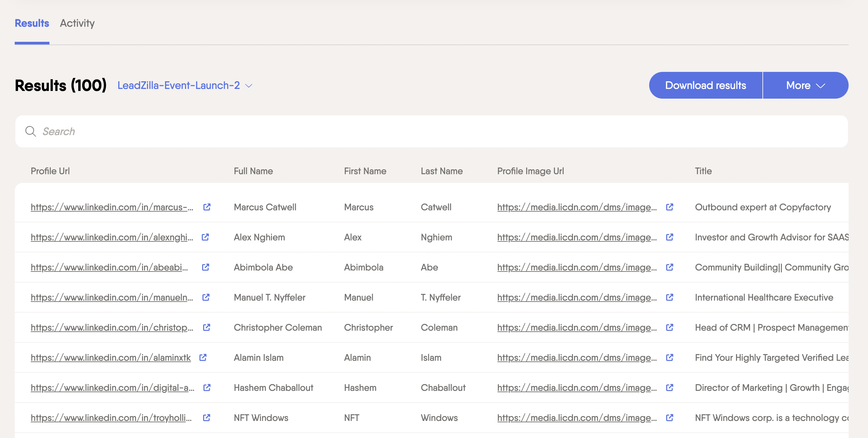This screenshot has height=438, width=868.
Task: Switch to the Activity tab
Action: [x=77, y=23]
